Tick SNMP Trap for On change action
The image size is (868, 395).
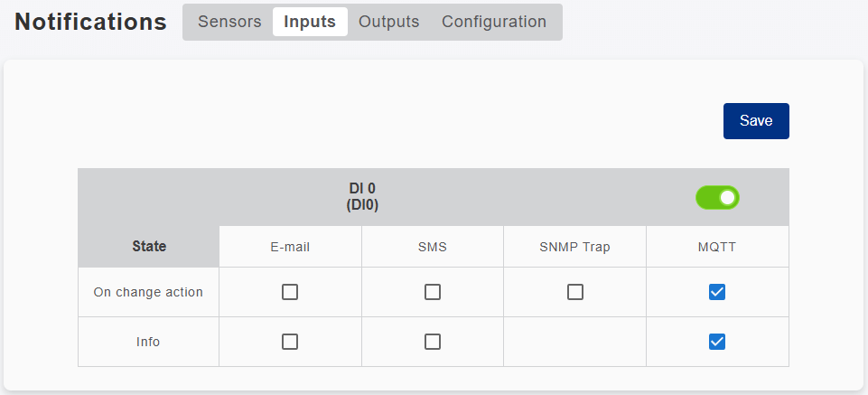(575, 292)
